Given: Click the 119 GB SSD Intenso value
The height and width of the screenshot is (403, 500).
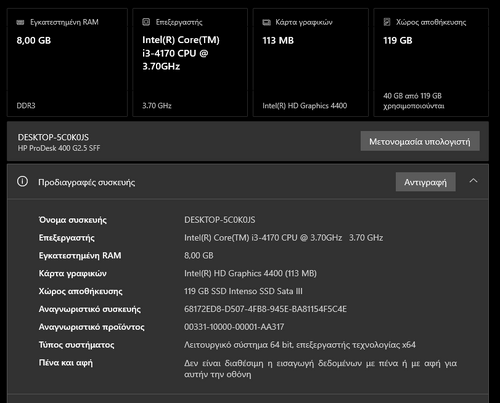Looking at the screenshot, I should click(243, 291).
